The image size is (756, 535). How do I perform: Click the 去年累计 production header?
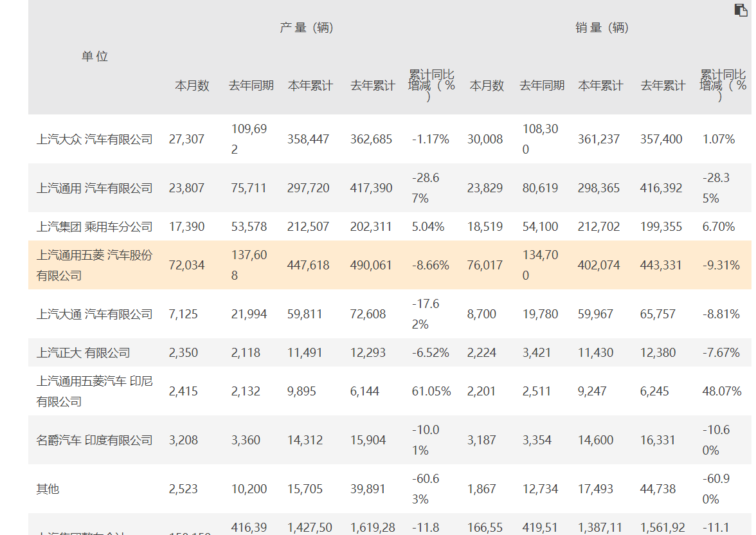[373, 84]
